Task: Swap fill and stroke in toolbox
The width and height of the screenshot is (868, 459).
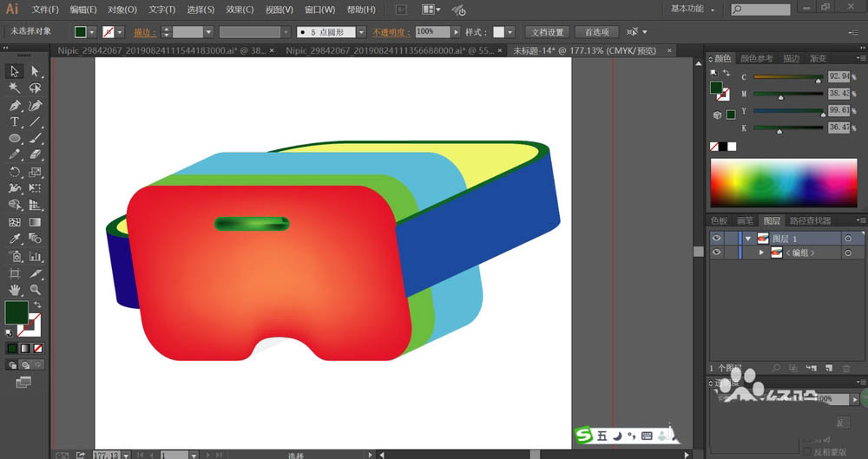Action: pos(37,305)
